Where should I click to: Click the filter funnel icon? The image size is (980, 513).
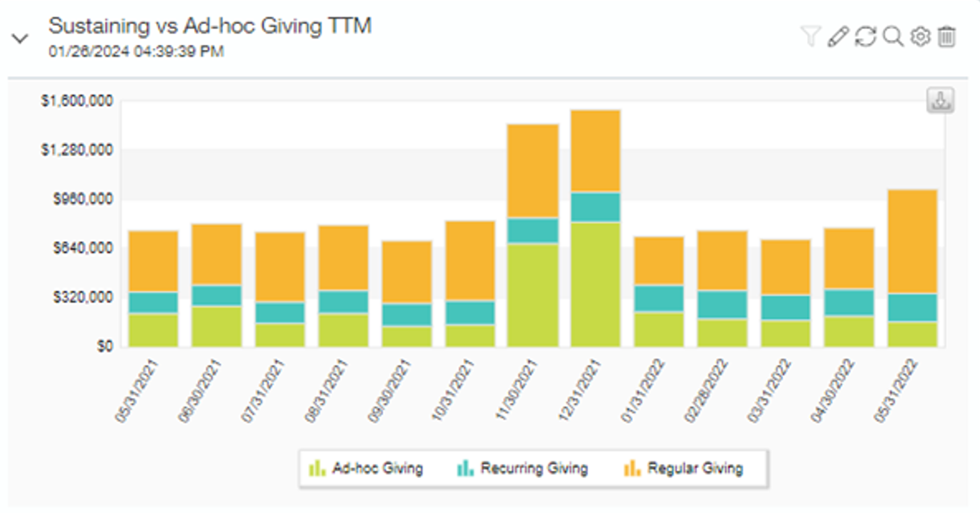810,37
